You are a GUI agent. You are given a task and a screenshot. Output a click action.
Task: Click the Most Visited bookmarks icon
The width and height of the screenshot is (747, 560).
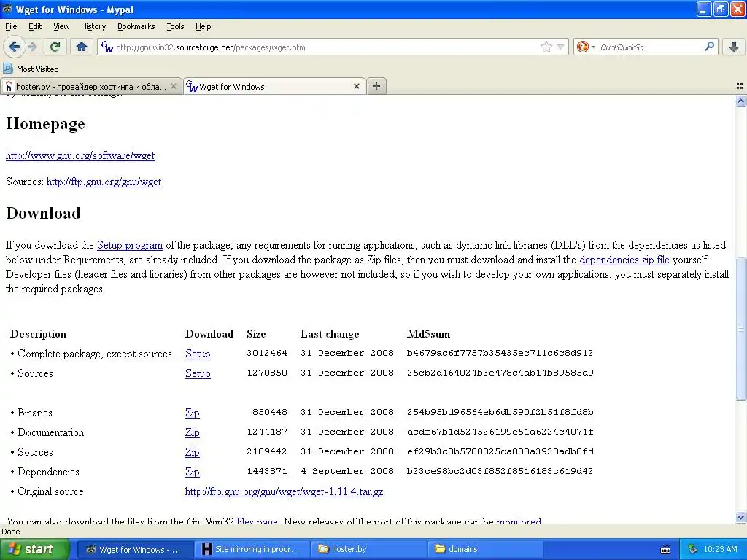coord(7,69)
